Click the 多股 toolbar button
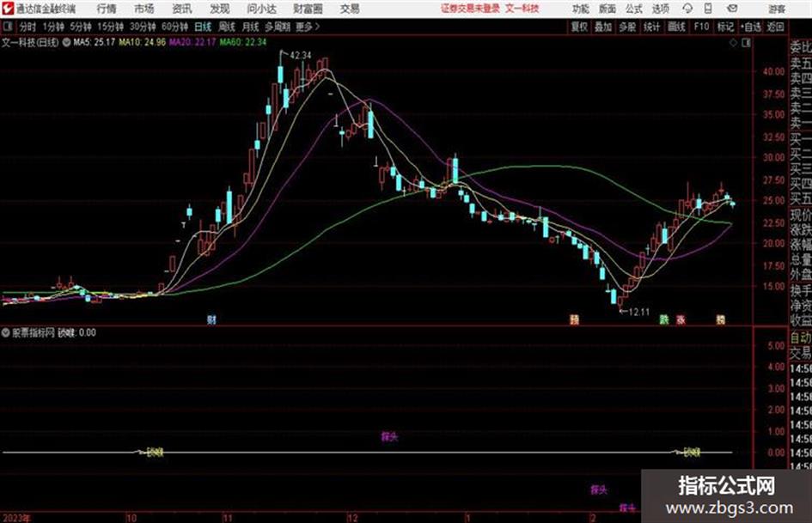The width and height of the screenshot is (812, 523). (627, 27)
